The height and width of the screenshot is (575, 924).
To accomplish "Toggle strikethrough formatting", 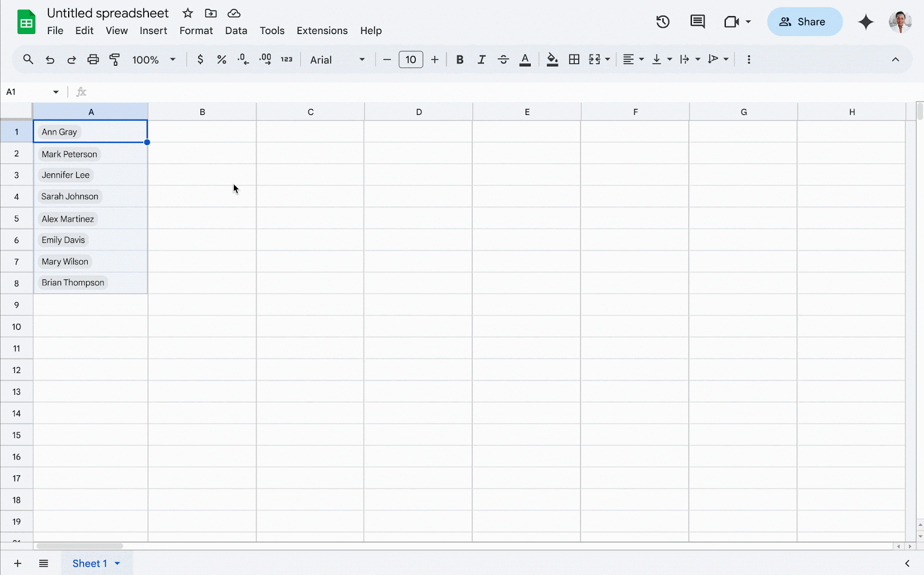I will click(x=504, y=59).
